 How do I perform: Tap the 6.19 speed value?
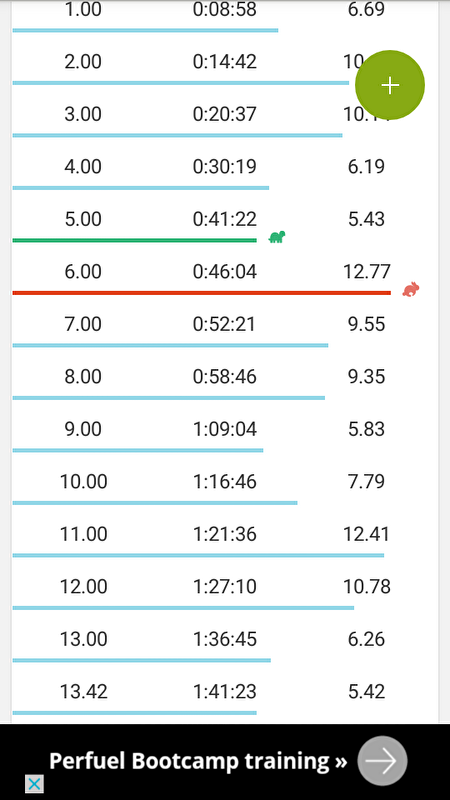(366, 167)
